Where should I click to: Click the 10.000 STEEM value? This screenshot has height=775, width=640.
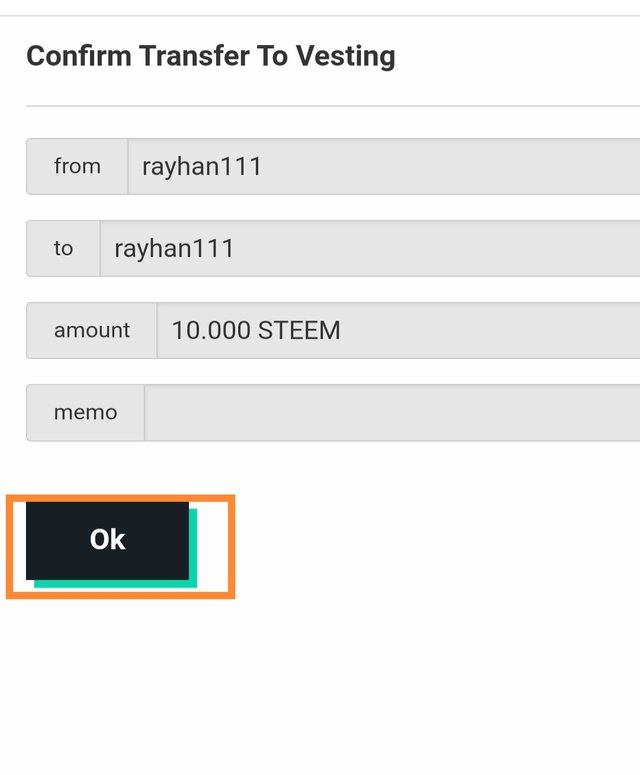tap(256, 331)
